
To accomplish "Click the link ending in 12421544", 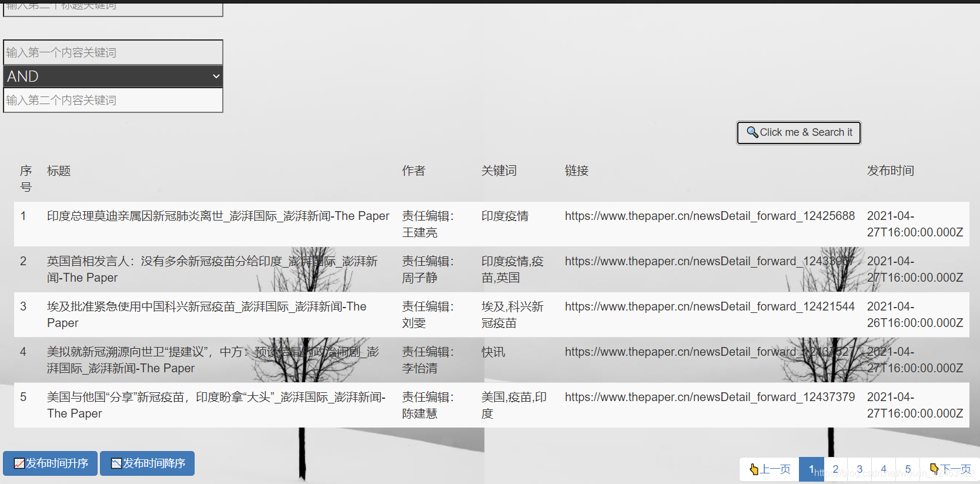I will pyautogui.click(x=710, y=306).
